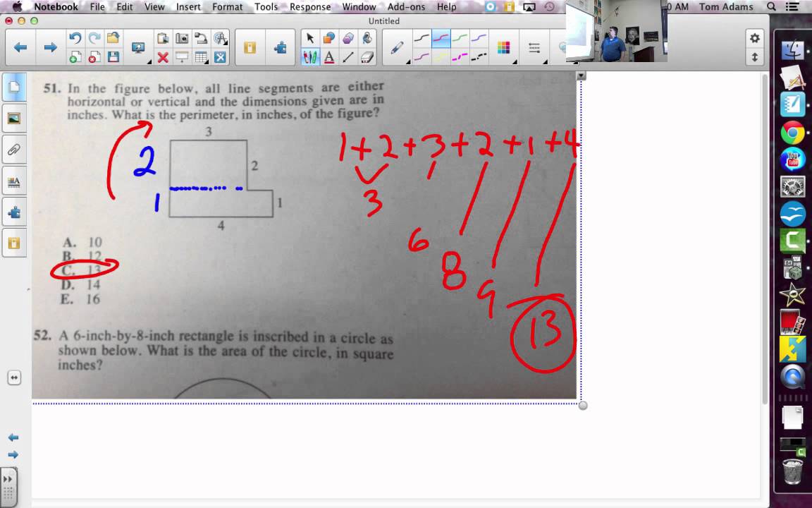Show the Screen Shade

tap(182, 57)
